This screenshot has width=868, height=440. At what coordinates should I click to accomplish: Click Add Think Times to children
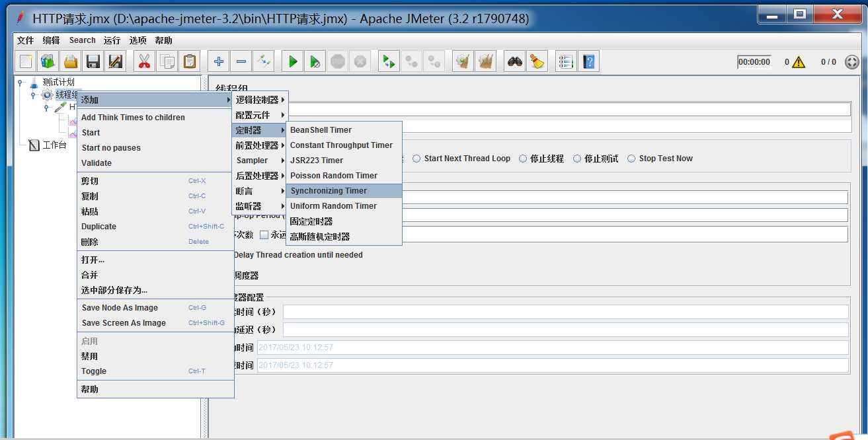(x=155, y=118)
